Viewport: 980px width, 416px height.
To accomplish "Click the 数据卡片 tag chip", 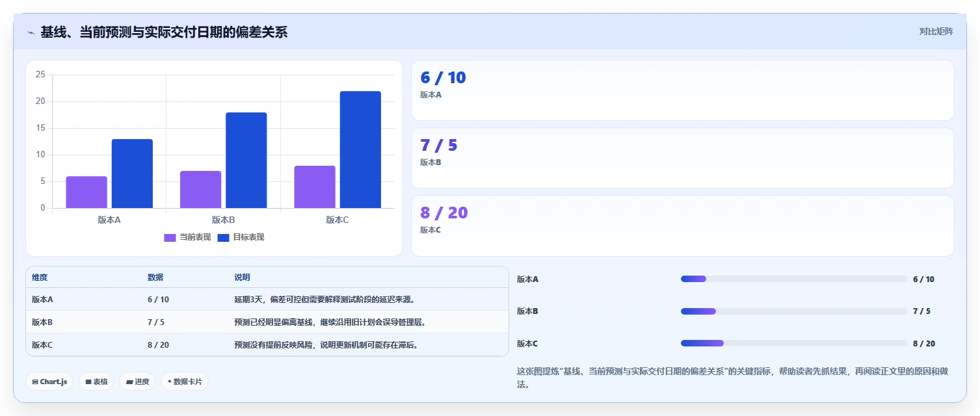I will pos(185,382).
